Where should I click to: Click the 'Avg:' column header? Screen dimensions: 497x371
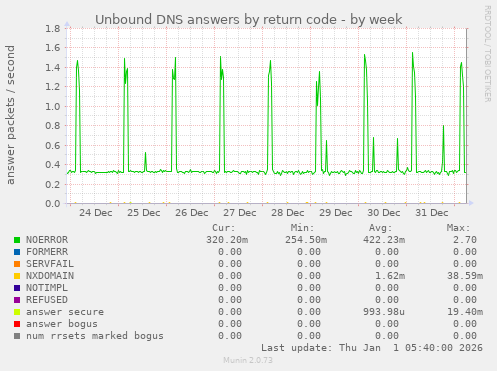(380, 228)
